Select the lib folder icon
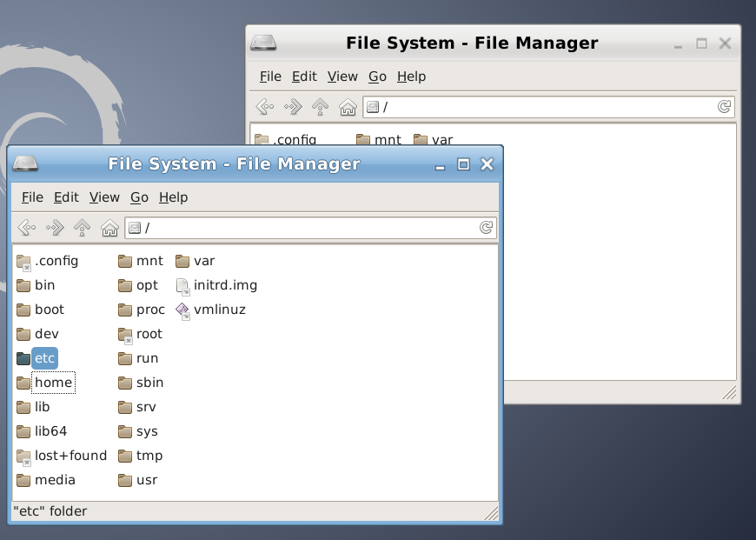The width and height of the screenshot is (756, 540). [x=23, y=407]
